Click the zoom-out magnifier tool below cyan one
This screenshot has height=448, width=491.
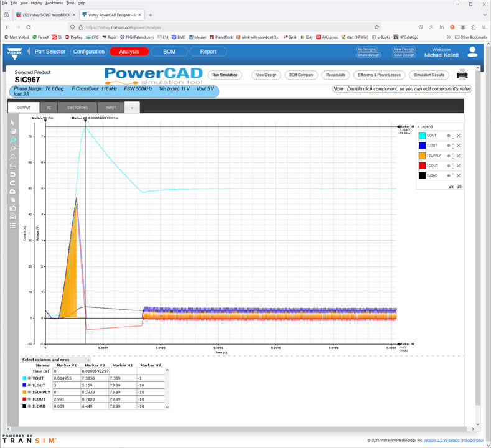[x=12, y=148]
